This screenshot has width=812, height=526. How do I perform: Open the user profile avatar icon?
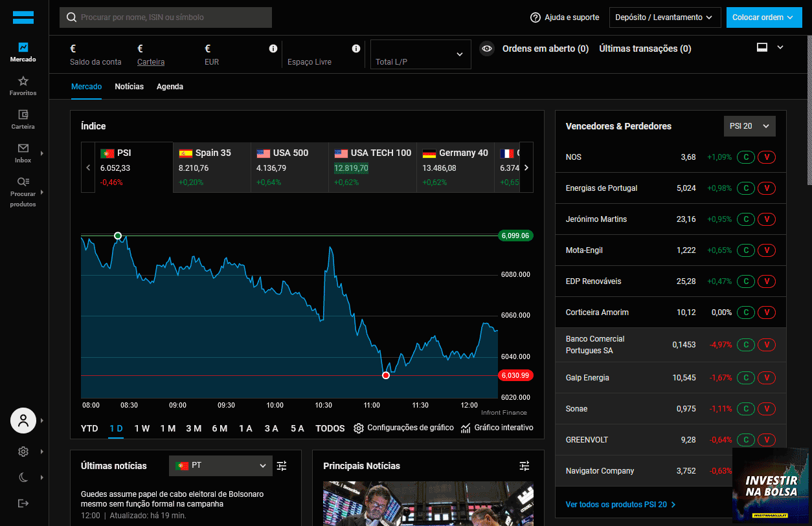point(23,421)
